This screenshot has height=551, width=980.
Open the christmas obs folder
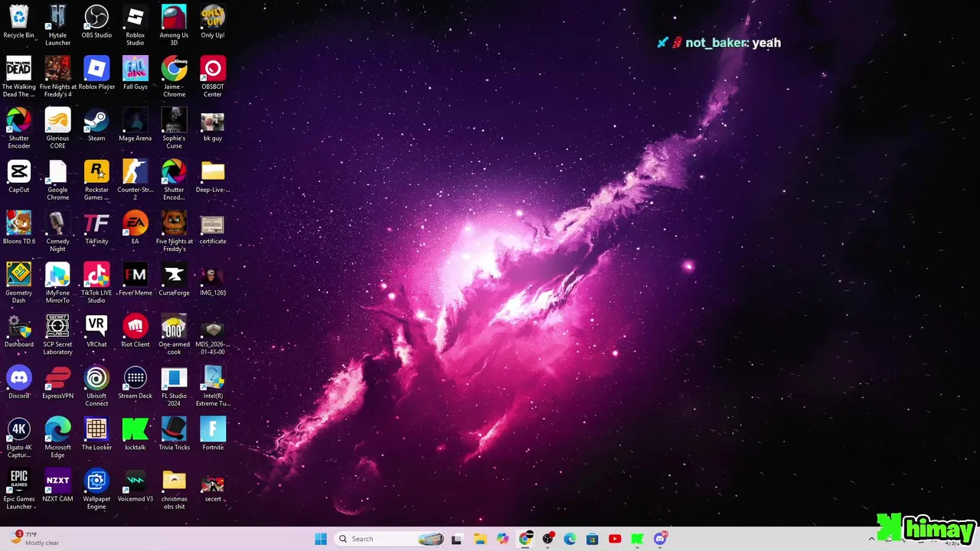[x=174, y=487]
